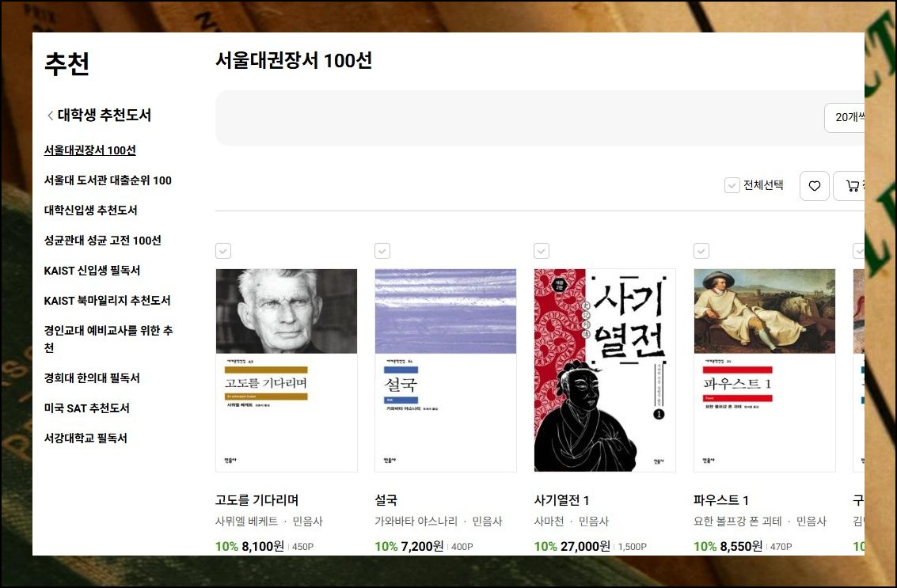Click 대학생 추천도서 heading link

pyautogui.click(x=105, y=115)
